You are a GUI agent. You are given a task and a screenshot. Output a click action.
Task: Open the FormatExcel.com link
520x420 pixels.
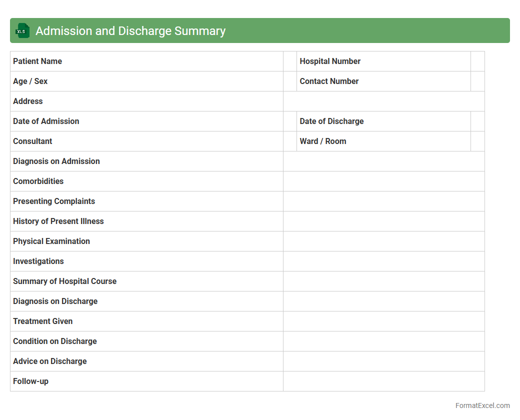pyautogui.click(x=482, y=405)
